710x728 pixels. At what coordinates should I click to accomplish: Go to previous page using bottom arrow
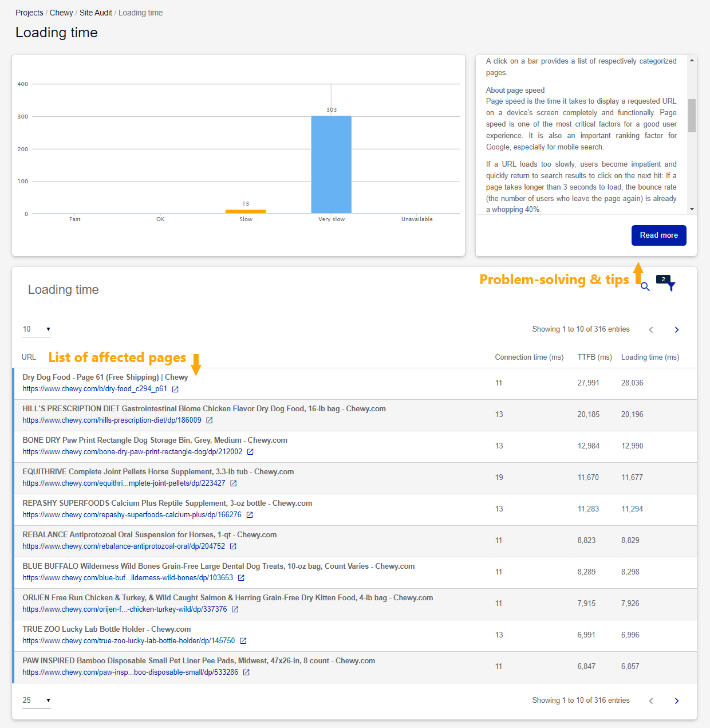[651, 701]
